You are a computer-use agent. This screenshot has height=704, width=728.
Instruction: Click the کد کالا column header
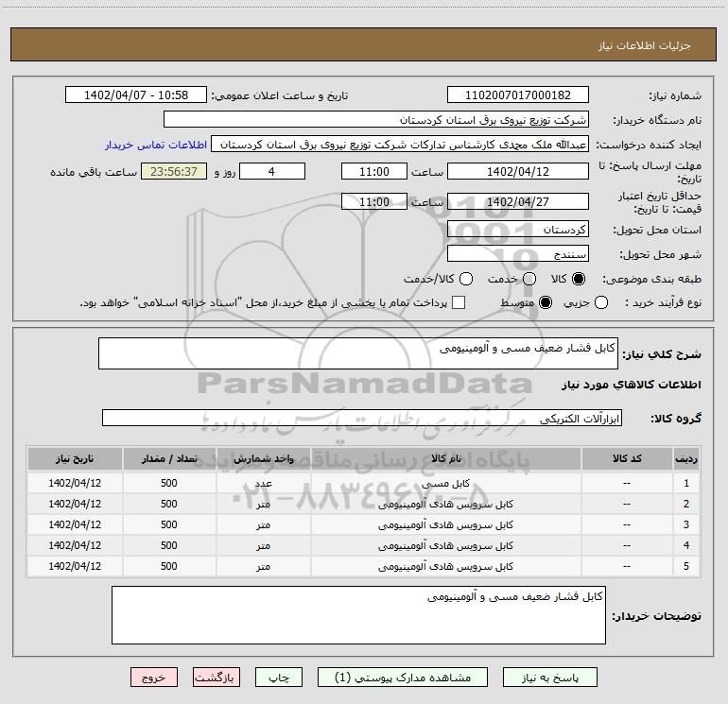[x=627, y=458]
